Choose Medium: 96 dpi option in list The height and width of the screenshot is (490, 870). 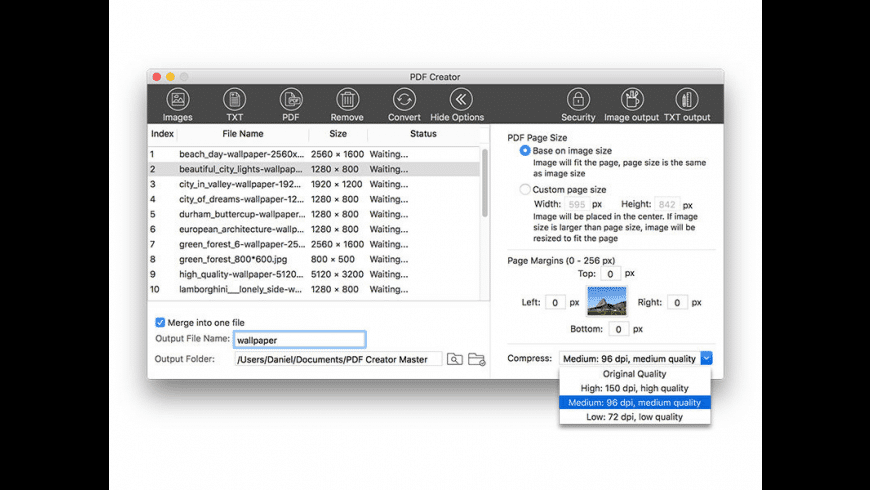(635, 402)
